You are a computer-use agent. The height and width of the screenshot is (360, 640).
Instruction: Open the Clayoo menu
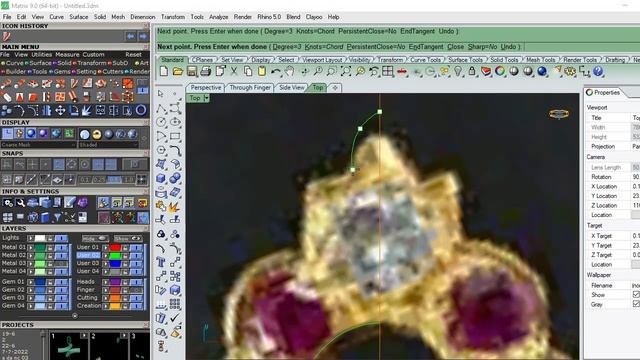pyautogui.click(x=314, y=17)
